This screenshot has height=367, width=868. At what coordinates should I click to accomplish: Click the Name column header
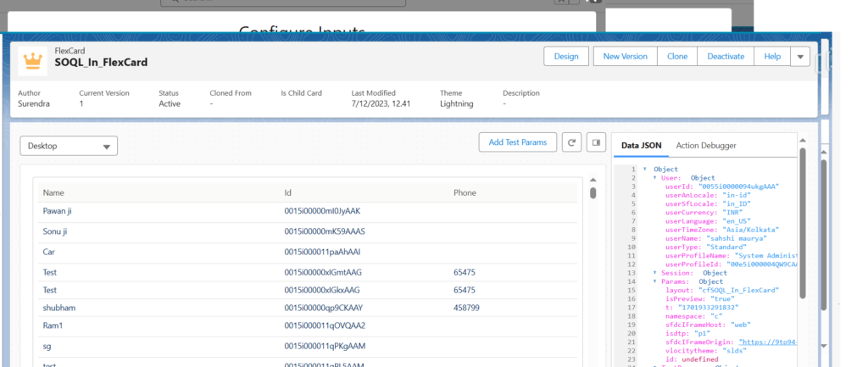click(53, 192)
